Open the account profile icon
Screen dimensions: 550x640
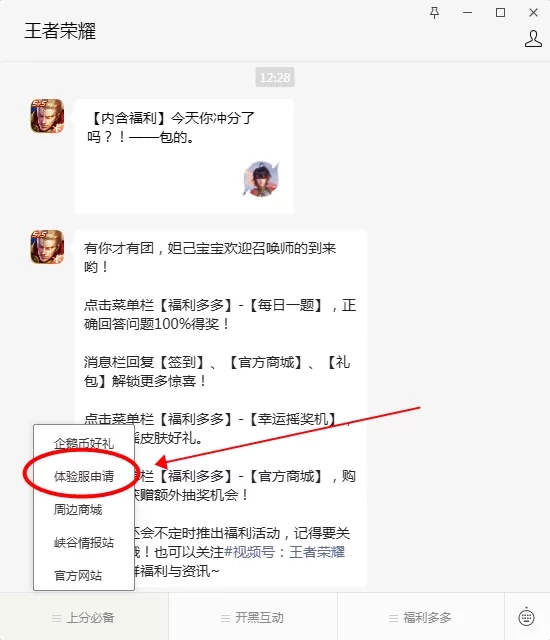click(533, 39)
